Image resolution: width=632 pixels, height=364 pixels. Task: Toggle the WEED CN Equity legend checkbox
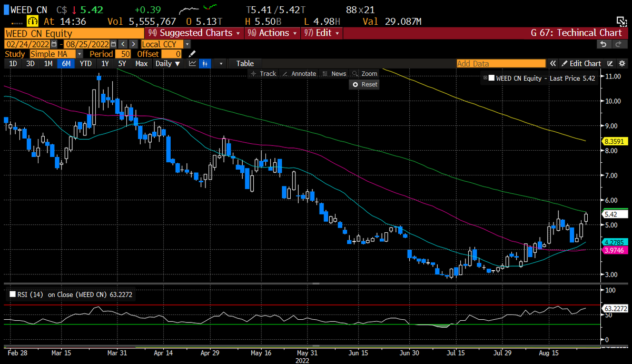[x=491, y=78]
